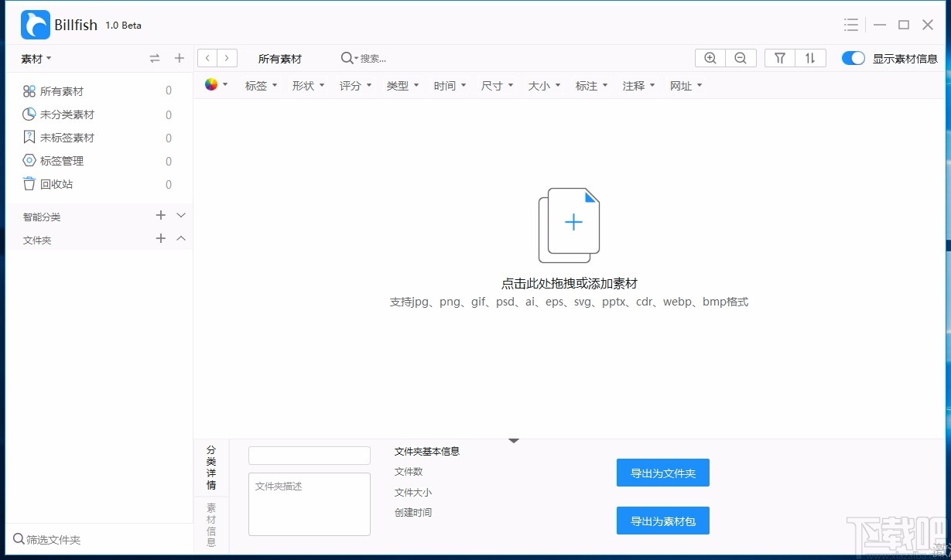Open the 类型 filter dropdown
The height and width of the screenshot is (560, 951).
(402, 85)
